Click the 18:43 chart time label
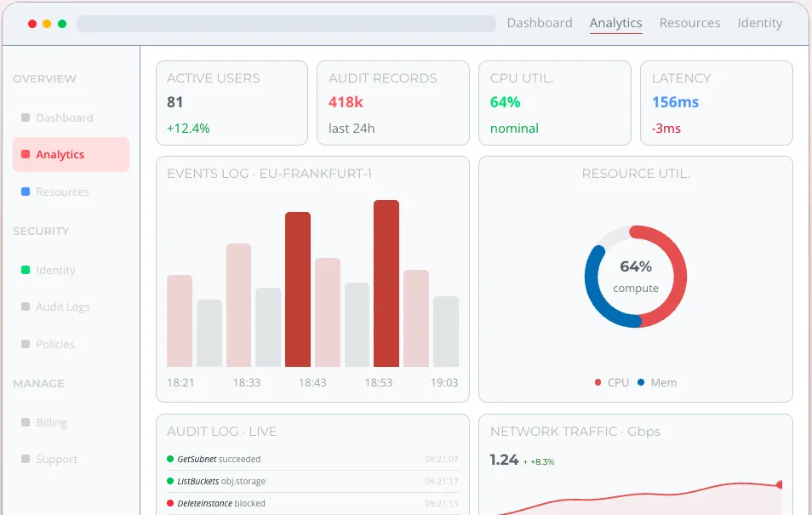 [x=312, y=383]
